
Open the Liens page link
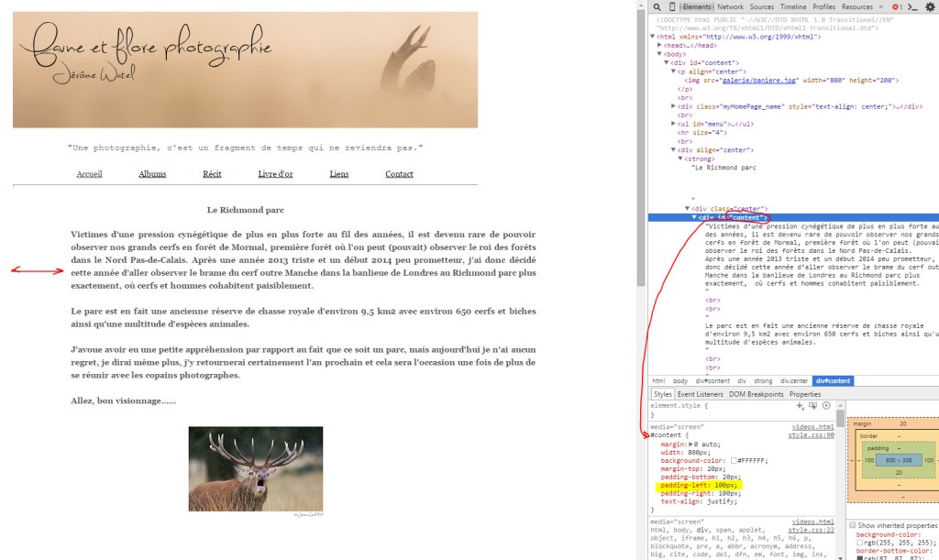click(x=339, y=174)
